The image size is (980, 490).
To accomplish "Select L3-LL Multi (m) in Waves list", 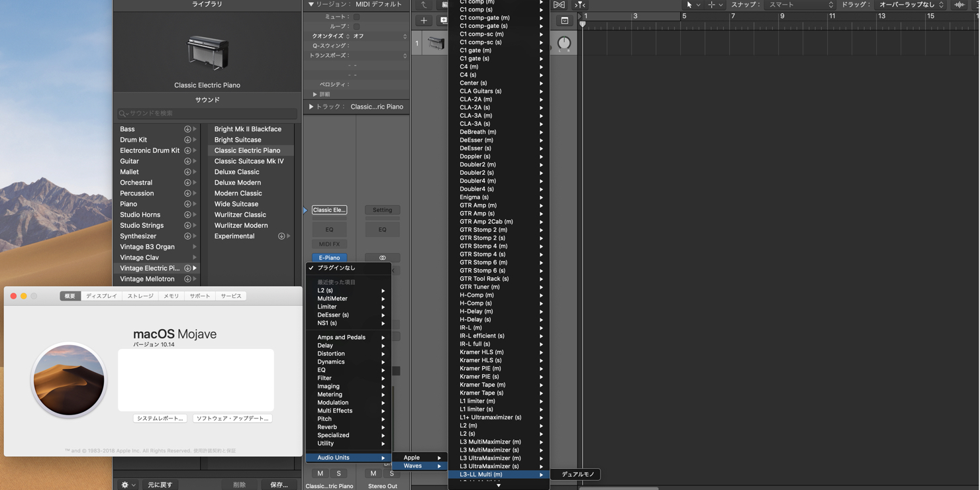I will [499, 474].
